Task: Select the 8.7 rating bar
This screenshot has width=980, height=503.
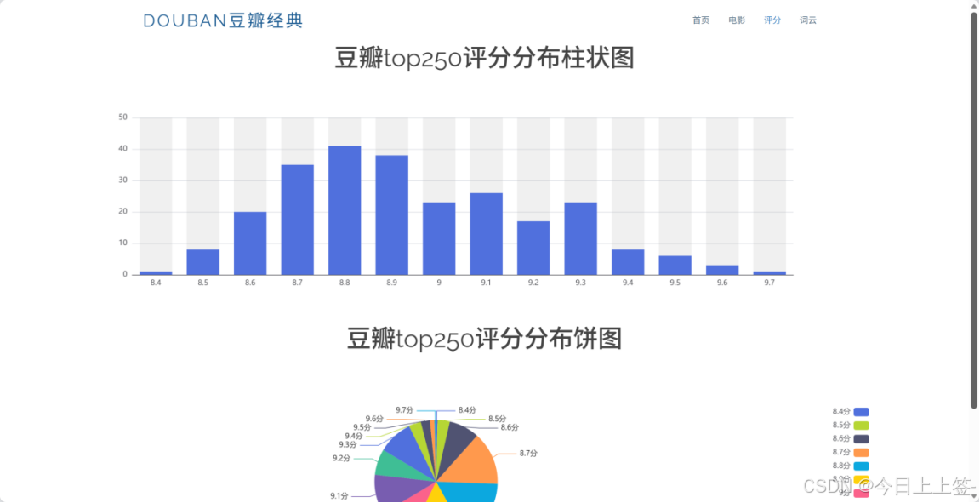Action: coord(298,220)
